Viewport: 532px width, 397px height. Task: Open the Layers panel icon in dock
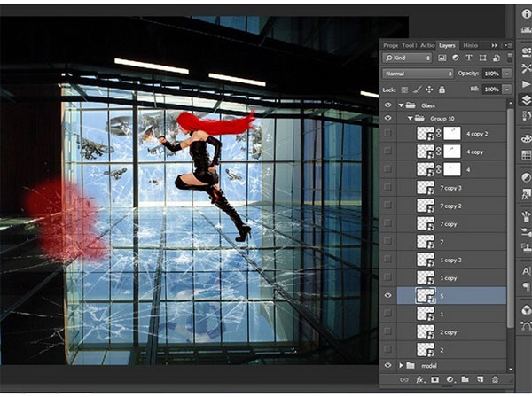[526, 100]
